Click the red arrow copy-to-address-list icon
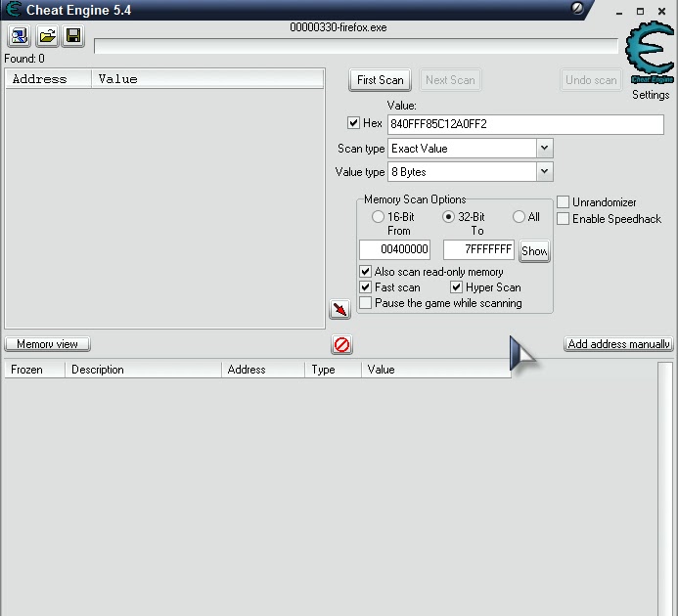678x616 pixels. click(x=339, y=309)
